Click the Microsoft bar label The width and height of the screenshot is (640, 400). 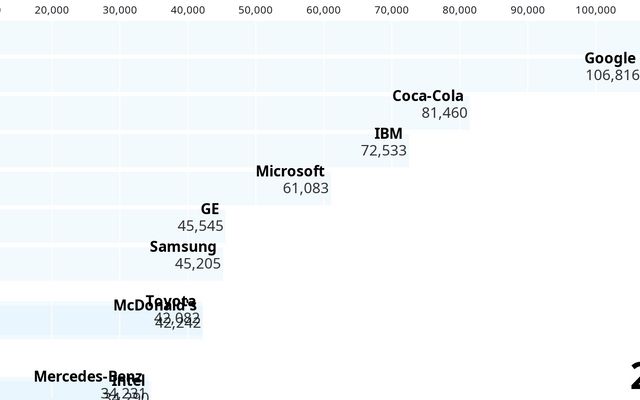click(x=290, y=171)
